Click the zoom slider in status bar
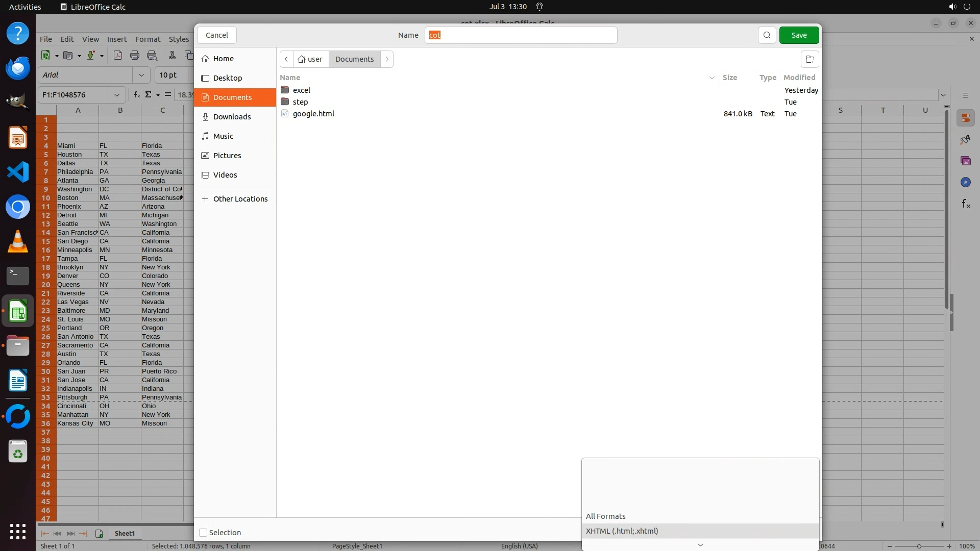 919,546
